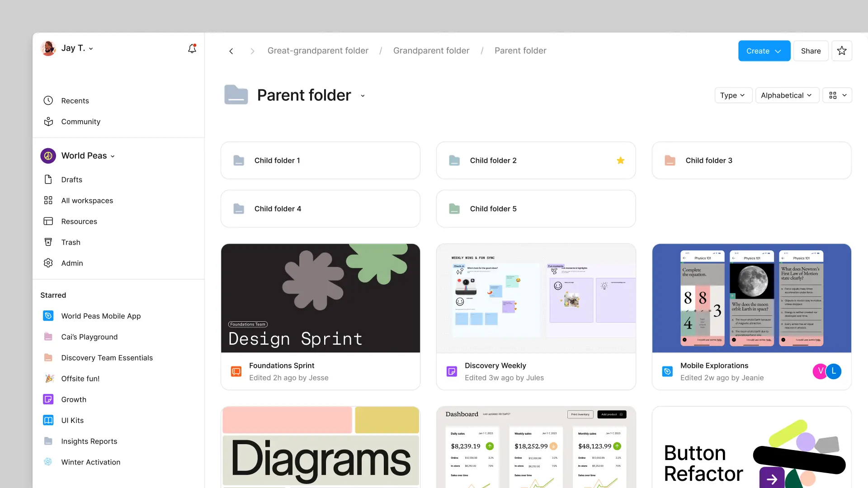Click the Share button
Image resolution: width=868 pixels, height=488 pixels.
811,51
